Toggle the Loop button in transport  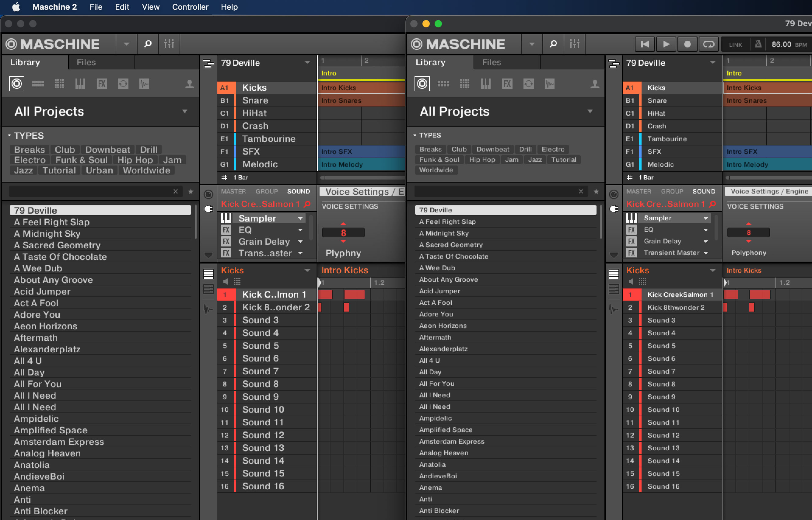pos(708,44)
